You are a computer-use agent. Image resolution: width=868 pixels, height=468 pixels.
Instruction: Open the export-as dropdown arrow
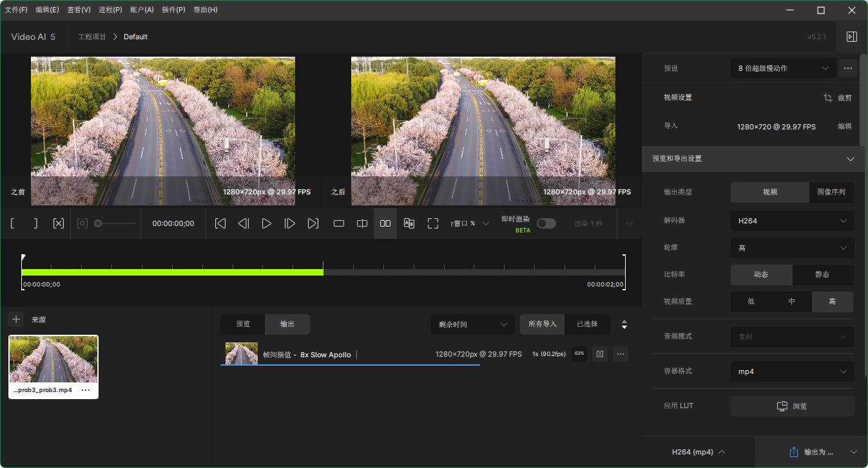tap(854, 452)
